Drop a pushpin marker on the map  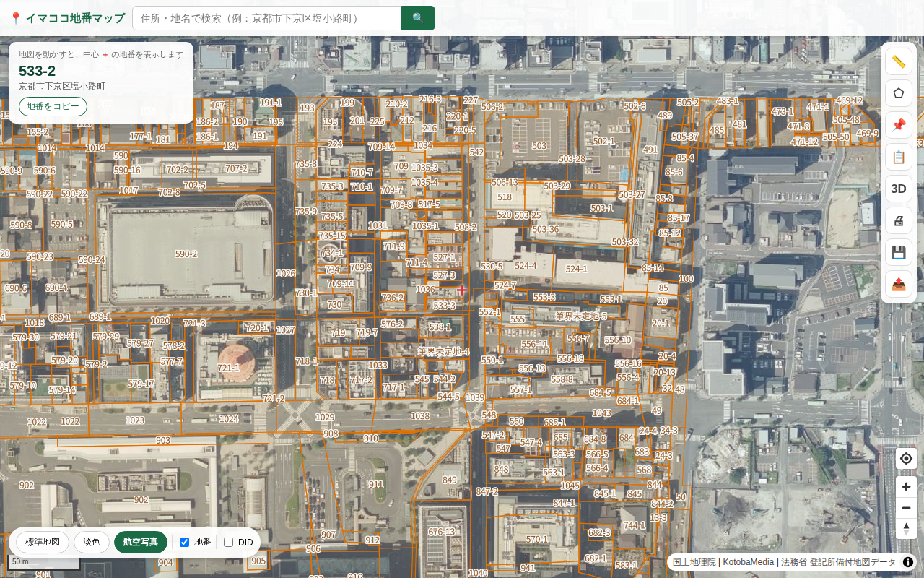click(x=899, y=125)
